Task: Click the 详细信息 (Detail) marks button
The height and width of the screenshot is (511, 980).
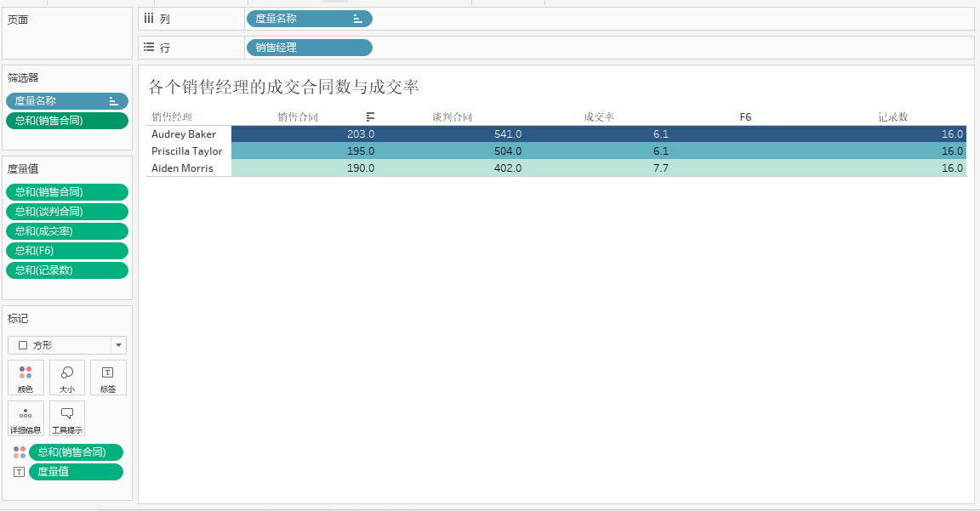Action: coord(26,417)
